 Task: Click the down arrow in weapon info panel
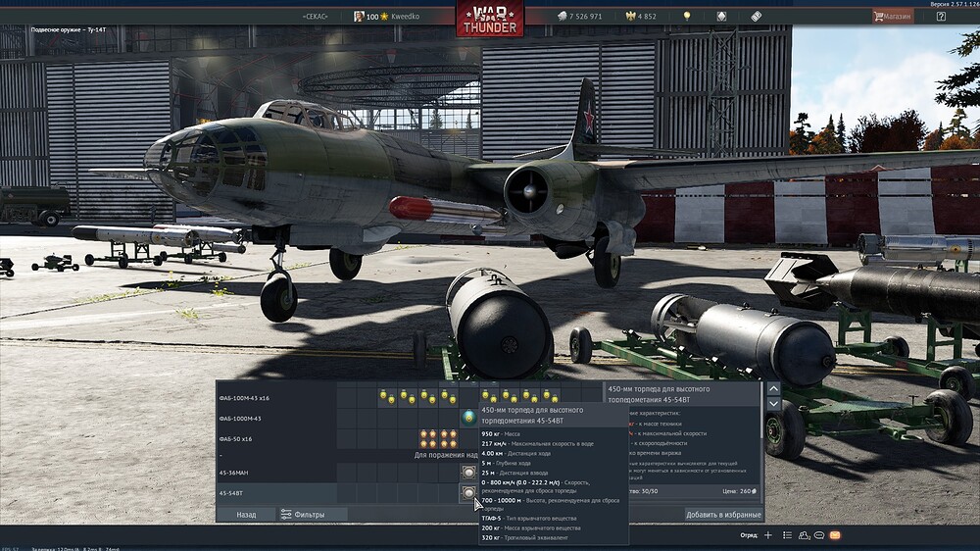point(773,403)
